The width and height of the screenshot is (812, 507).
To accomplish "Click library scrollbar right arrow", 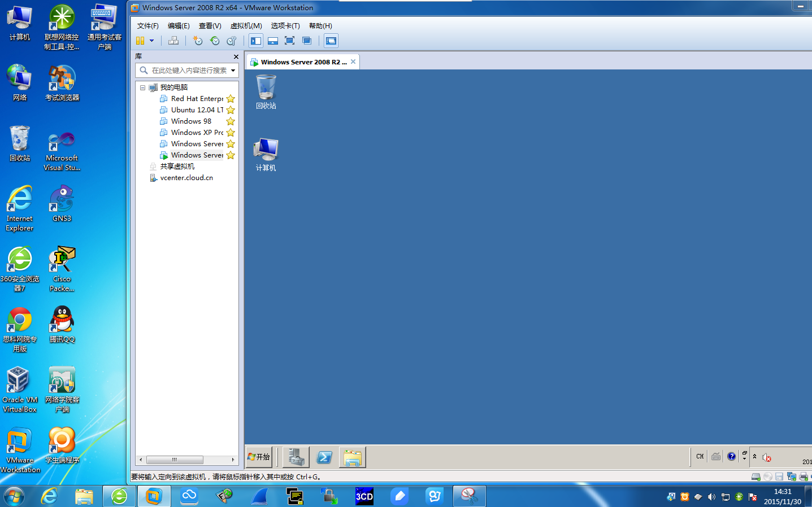I will [x=233, y=460].
